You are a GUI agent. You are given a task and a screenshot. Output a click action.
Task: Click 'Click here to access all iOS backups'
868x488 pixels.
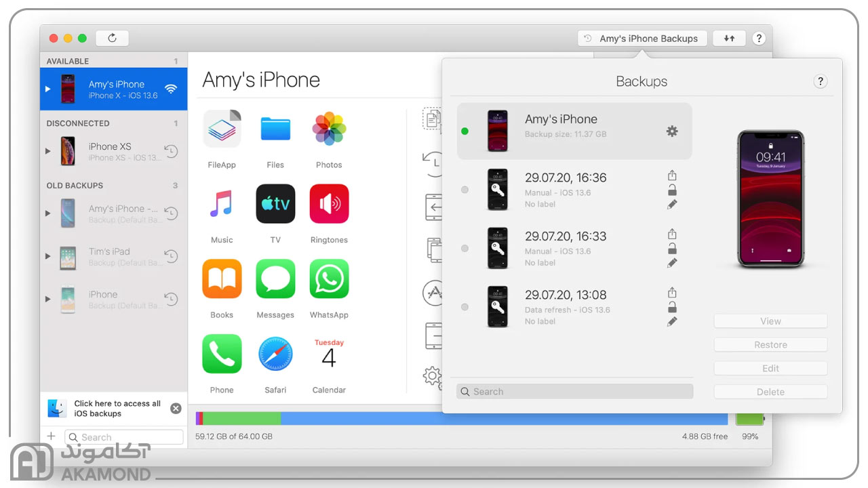117,408
